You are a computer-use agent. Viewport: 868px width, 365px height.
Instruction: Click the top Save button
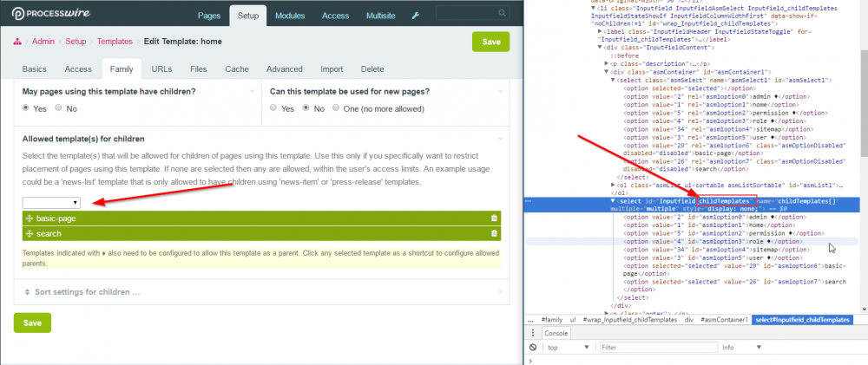click(x=491, y=42)
